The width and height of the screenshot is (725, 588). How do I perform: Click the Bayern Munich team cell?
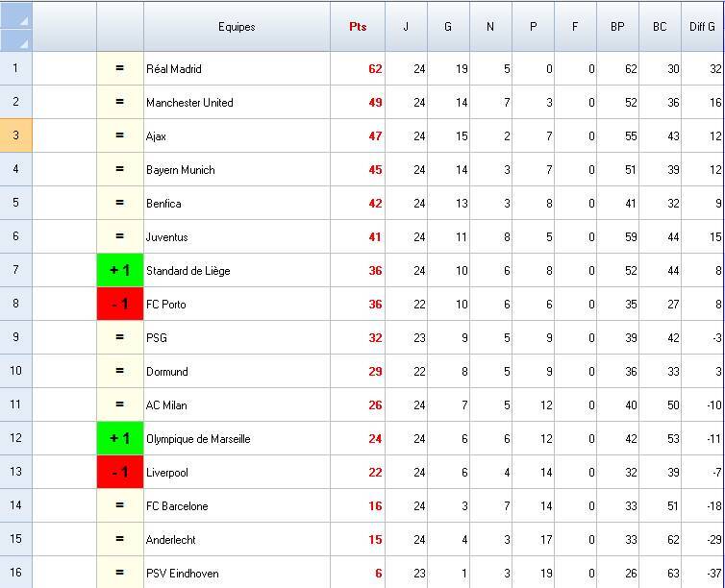pos(237,169)
